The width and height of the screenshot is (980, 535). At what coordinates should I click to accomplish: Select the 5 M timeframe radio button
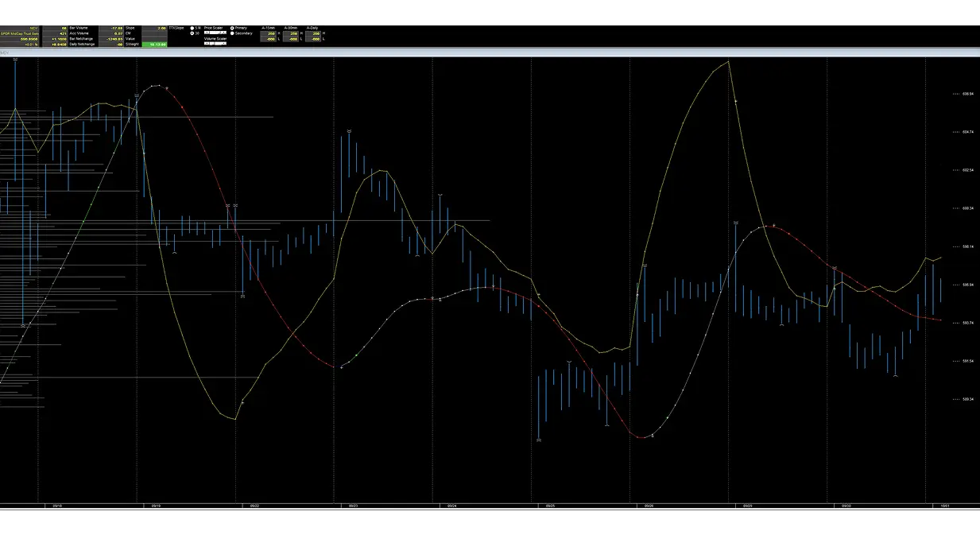pos(192,28)
